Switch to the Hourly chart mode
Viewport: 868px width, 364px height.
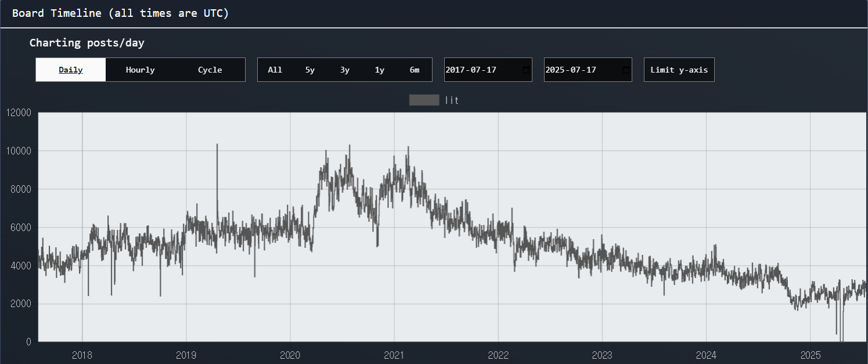coord(141,70)
